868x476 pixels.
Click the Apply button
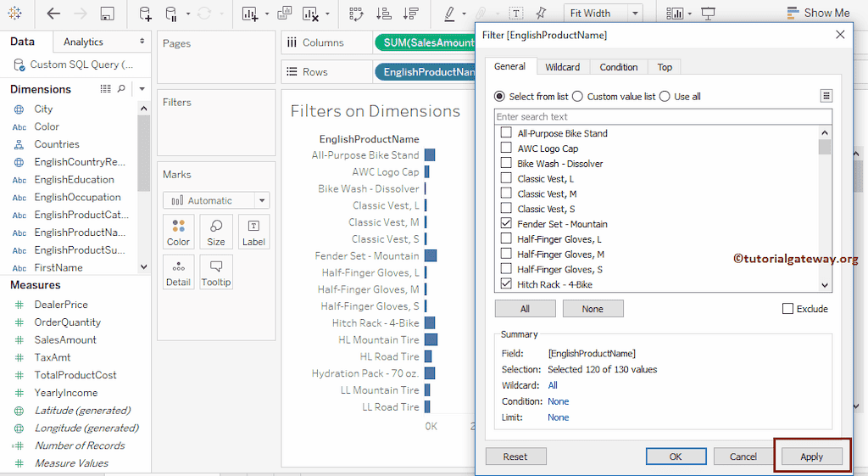tap(811, 456)
